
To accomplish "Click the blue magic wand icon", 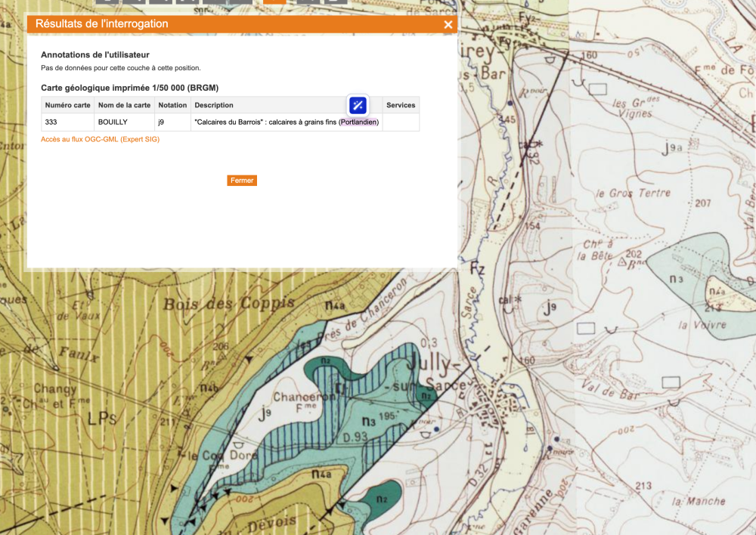I will point(358,105).
